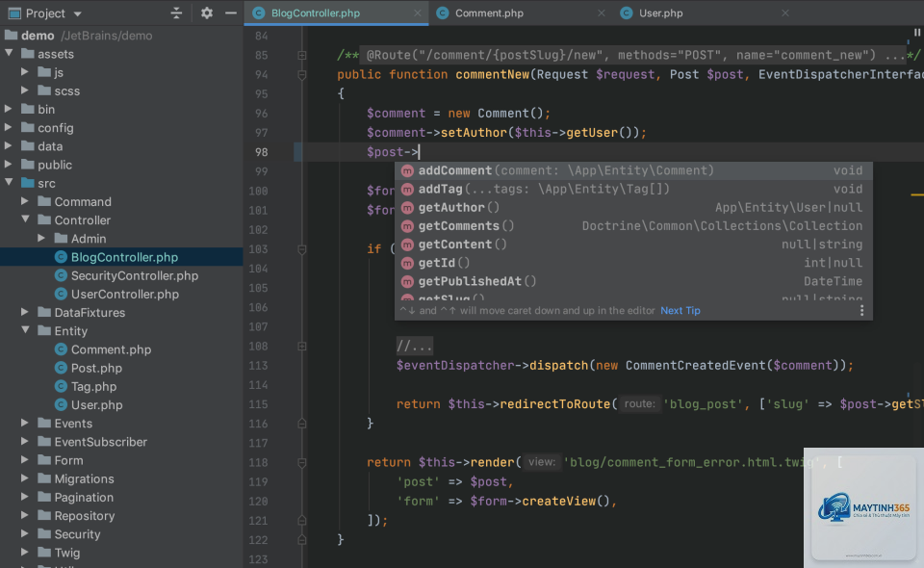The image size is (924, 568).
Task: Expand the Admin folder
Action: click(x=41, y=238)
